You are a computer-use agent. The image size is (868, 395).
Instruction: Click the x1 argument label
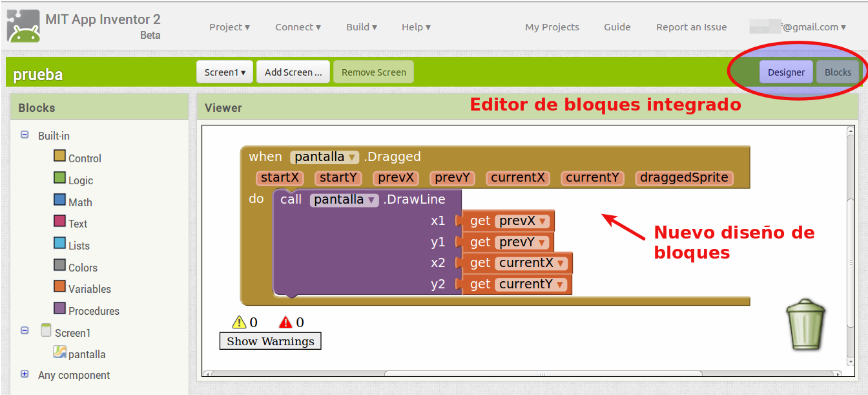[x=438, y=221]
